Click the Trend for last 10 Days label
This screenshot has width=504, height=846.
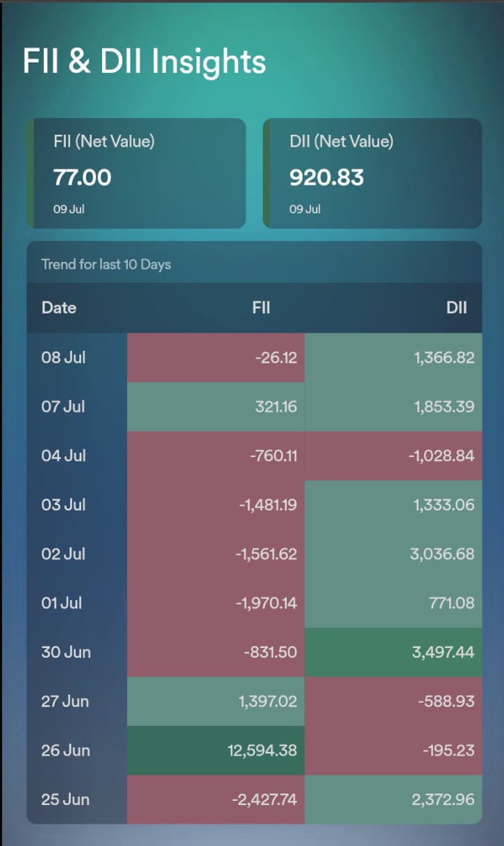(x=106, y=264)
